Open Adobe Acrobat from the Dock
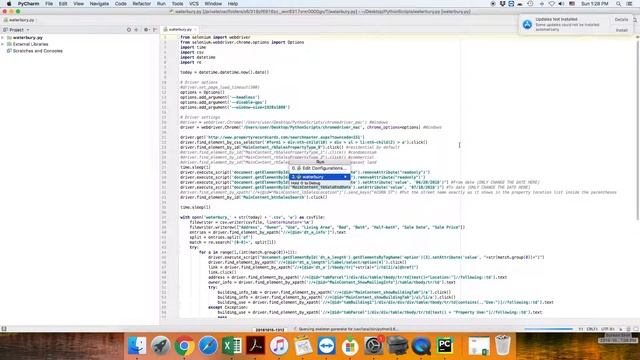 (x=255, y=346)
